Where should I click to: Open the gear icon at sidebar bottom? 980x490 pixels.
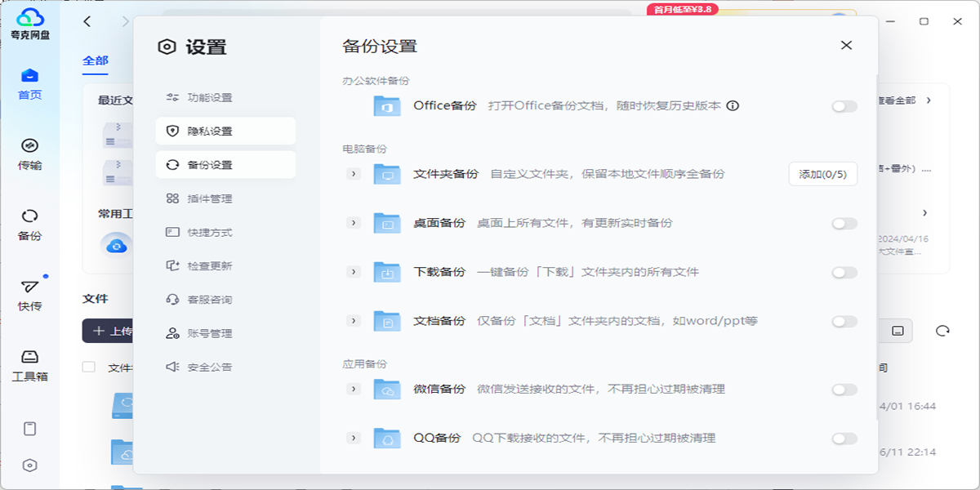[x=30, y=464]
